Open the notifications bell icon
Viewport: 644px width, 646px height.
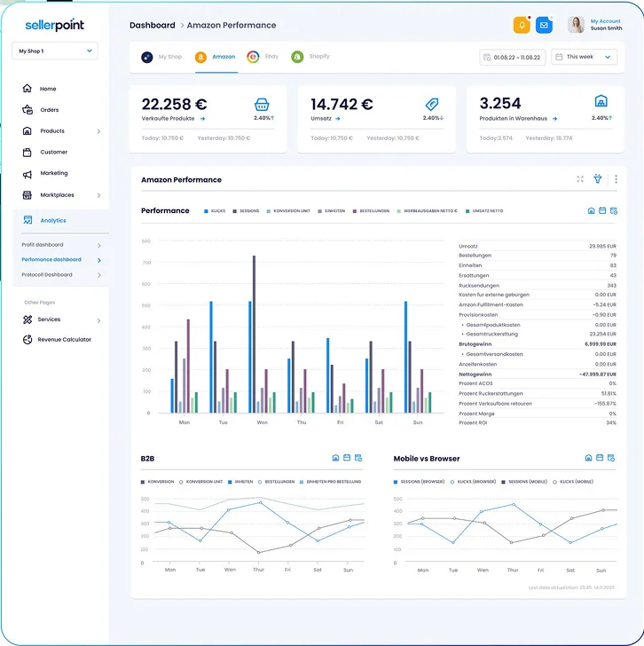[522, 25]
